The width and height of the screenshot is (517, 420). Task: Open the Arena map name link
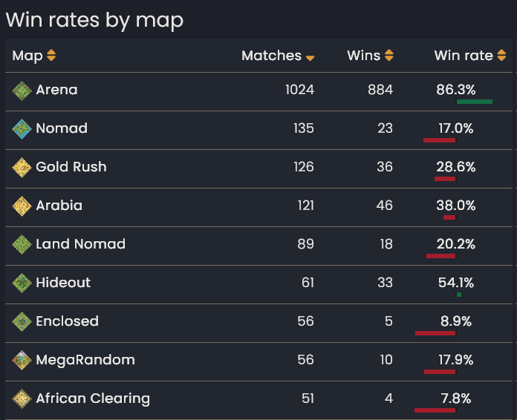tap(56, 90)
